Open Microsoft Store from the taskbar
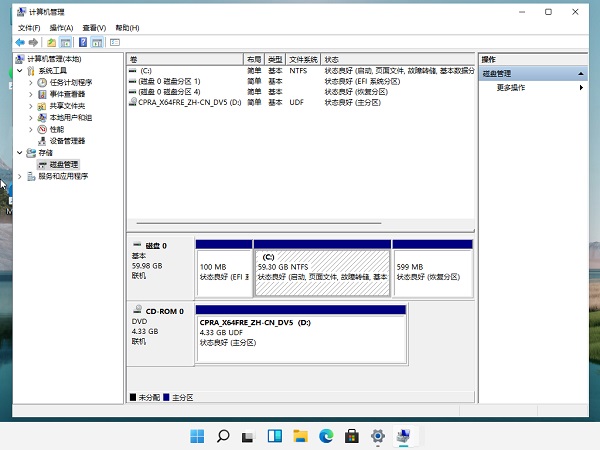The height and width of the screenshot is (450, 600). coord(352,436)
